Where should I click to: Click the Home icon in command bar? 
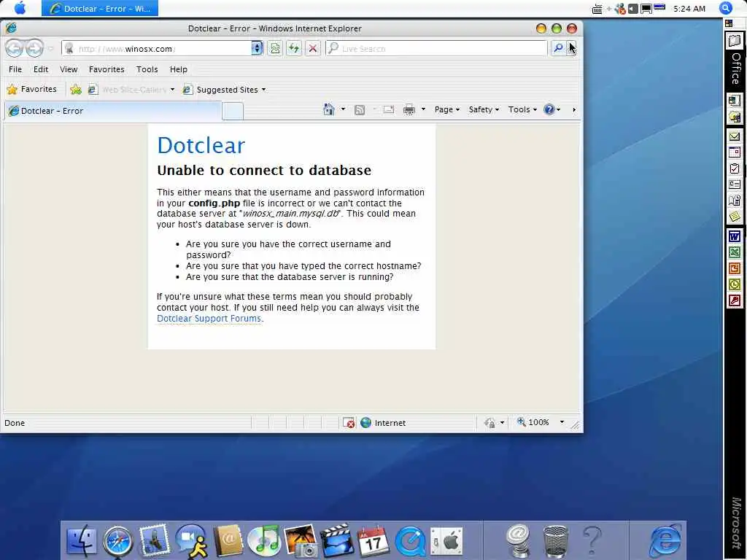pos(329,109)
